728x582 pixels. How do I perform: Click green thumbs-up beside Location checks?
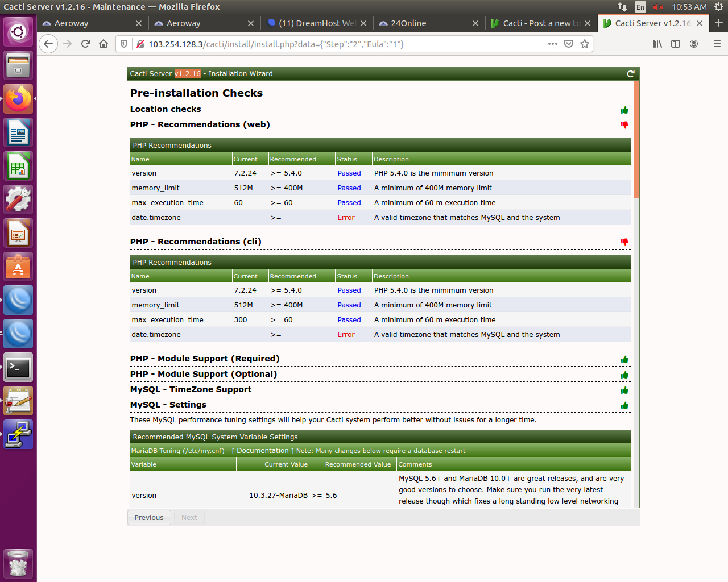tap(624, 110)
